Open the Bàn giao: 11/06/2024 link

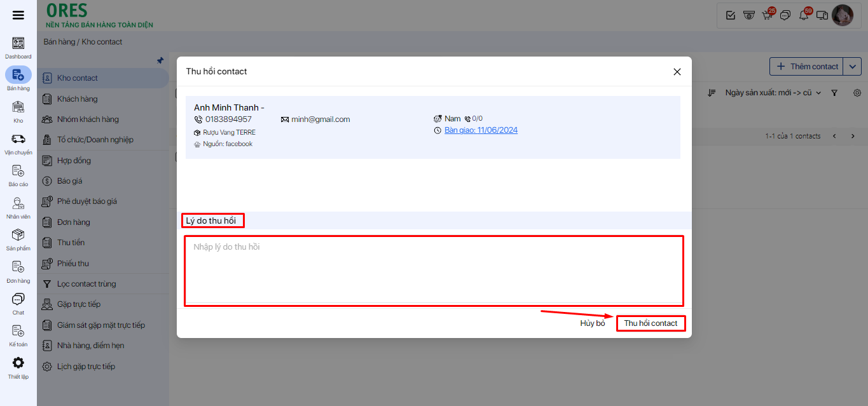(x=481, y=130)
